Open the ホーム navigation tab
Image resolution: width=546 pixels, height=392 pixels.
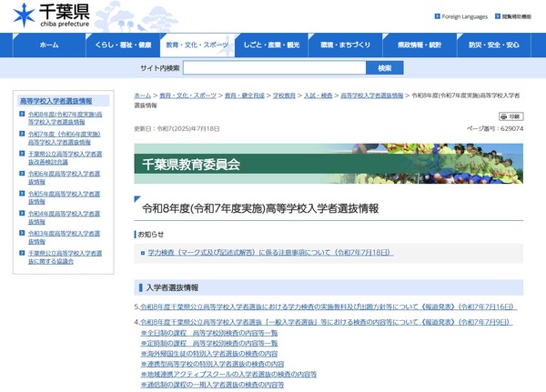point(49,45)
